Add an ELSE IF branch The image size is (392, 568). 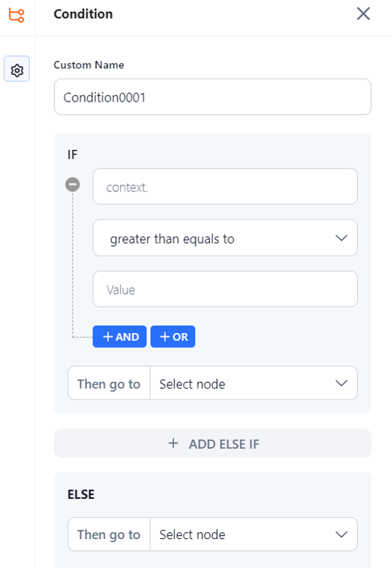213,443
